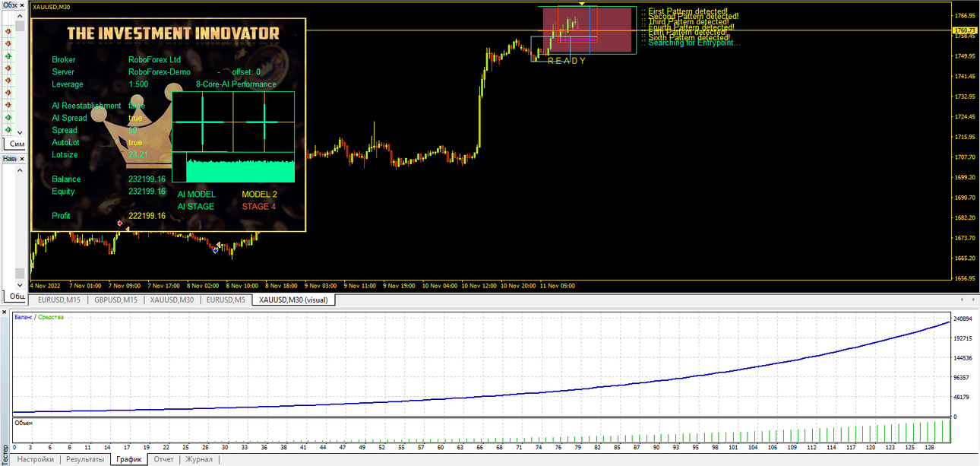
Task: Click the AI Reestablishment label
Action: 86,106
